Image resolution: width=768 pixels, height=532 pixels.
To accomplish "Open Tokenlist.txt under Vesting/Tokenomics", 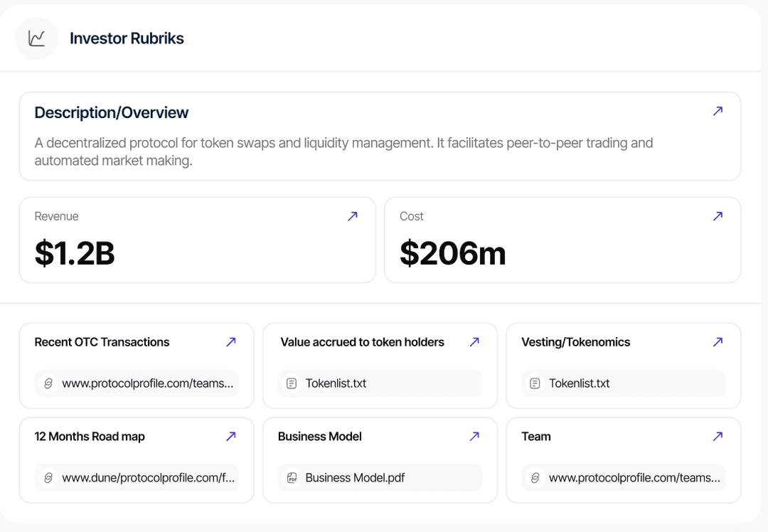I will pyautogui.click(x=579, y=383).
